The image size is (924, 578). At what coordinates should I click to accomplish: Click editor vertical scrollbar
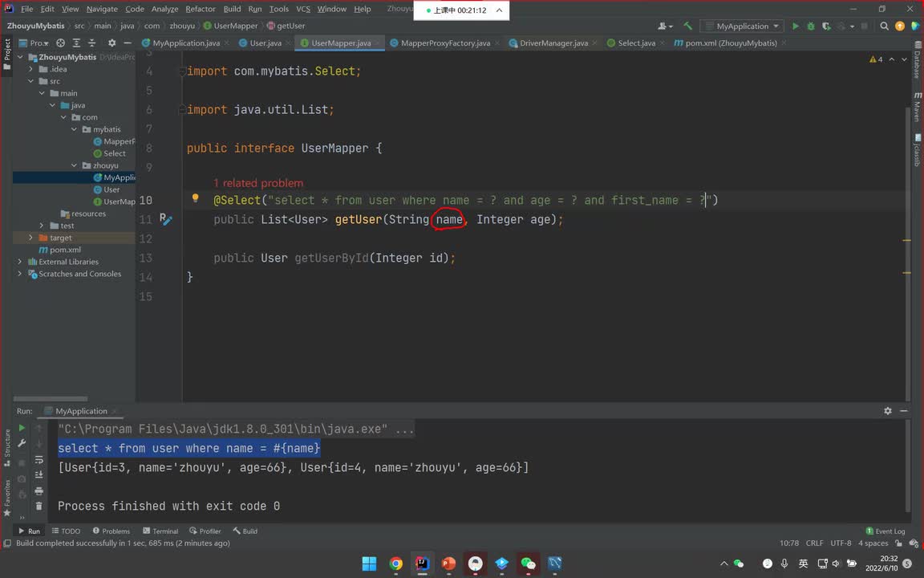907,254
